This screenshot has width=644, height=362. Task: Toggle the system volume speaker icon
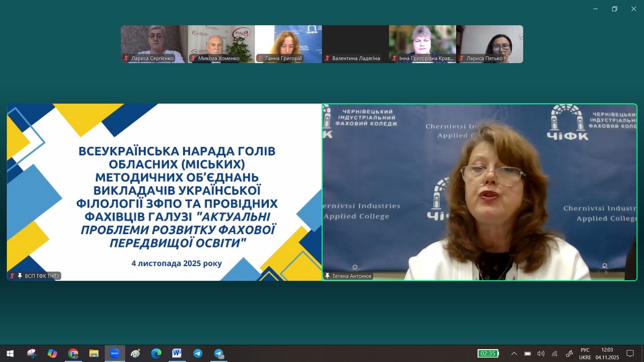[541, 354]
